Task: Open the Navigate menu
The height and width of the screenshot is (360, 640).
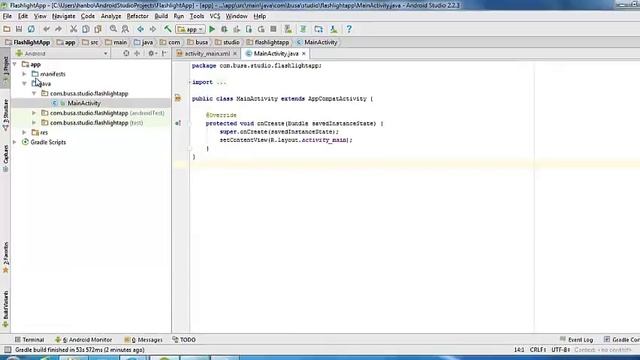Action: point(63,16)
